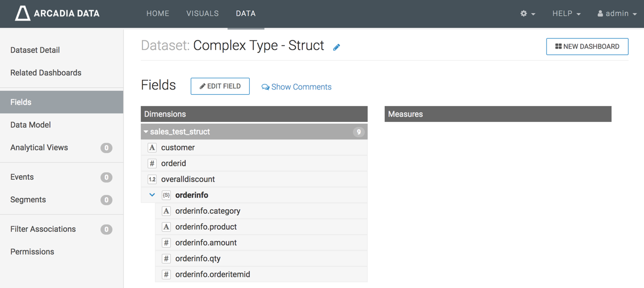644x288 pixels.
Task: Navigate to the HOME tab
Action: 158,14
